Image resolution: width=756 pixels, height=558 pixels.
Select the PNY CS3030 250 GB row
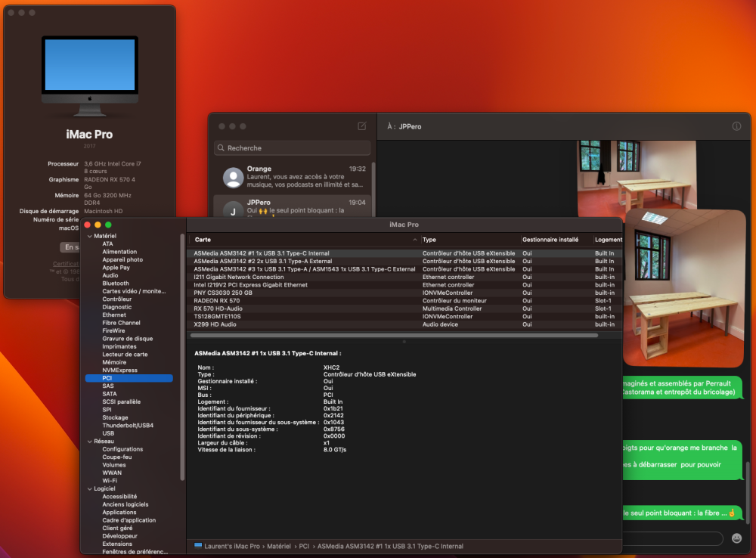pos(404,293)
